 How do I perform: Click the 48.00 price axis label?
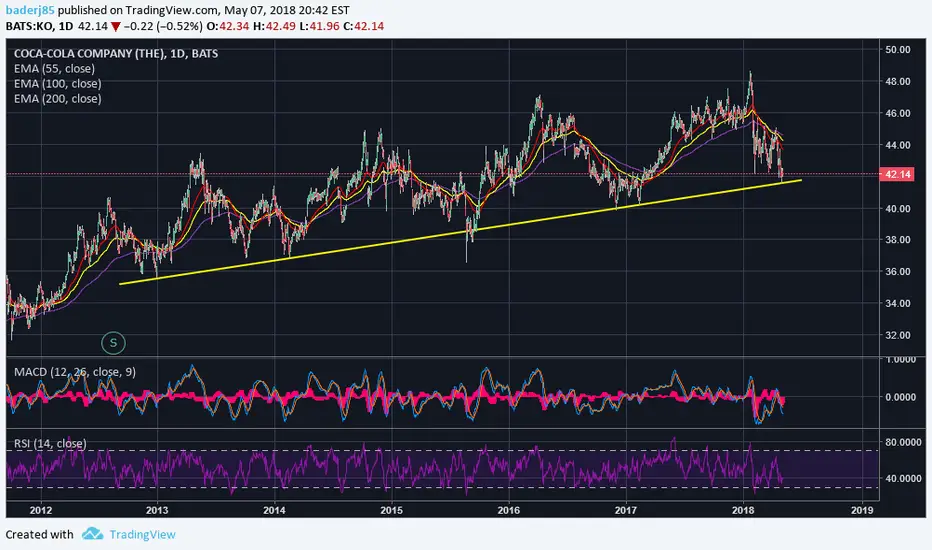pyautogui.click(x=898, y=81)
